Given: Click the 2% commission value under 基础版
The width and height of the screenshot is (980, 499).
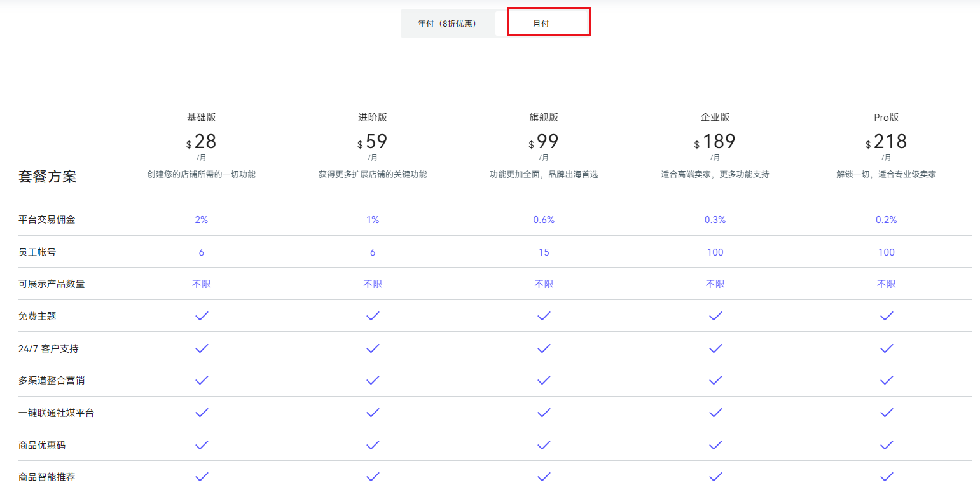Looking at the screenshot, I should pyautogui.click(x=202, y=219).
